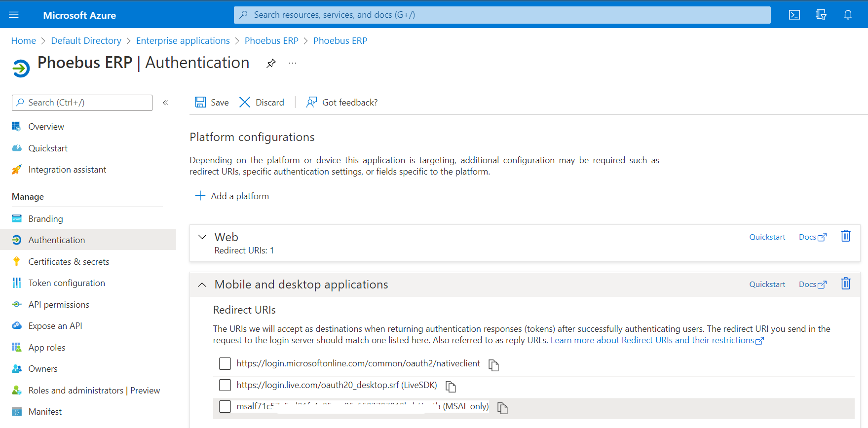This screenshot has height=428, width=868.
Task: Pin the Authentication blade
Action: pyautogui.click(x=271, y=63)
